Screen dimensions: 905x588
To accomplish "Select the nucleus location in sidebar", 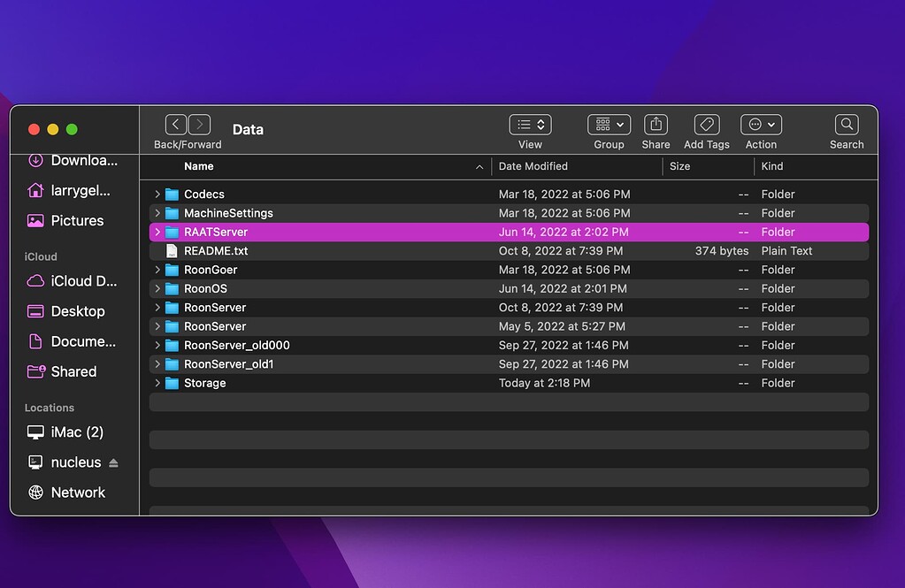I will tap(65, 462).
